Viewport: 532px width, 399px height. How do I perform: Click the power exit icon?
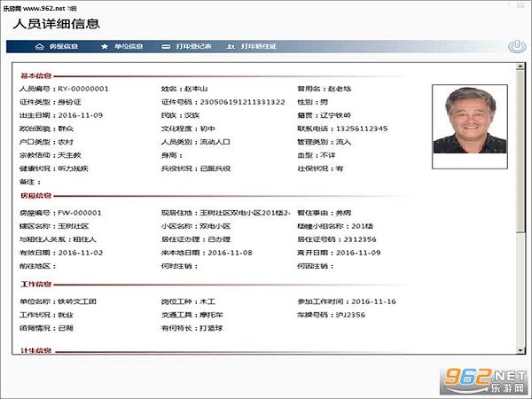517,46
